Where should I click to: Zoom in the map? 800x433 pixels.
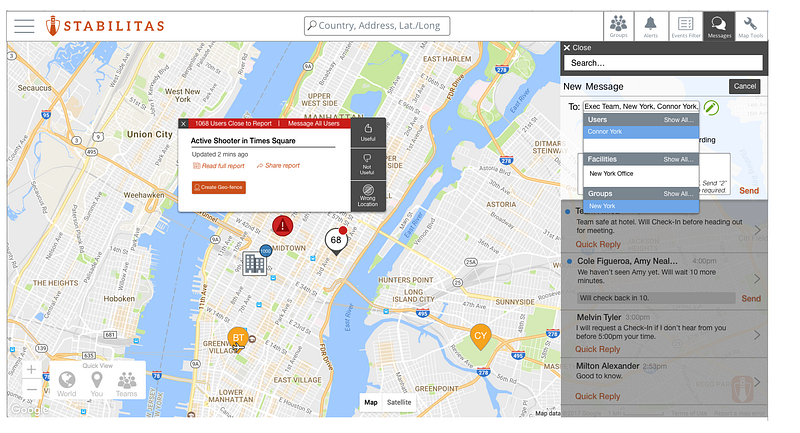coord(31,369)
